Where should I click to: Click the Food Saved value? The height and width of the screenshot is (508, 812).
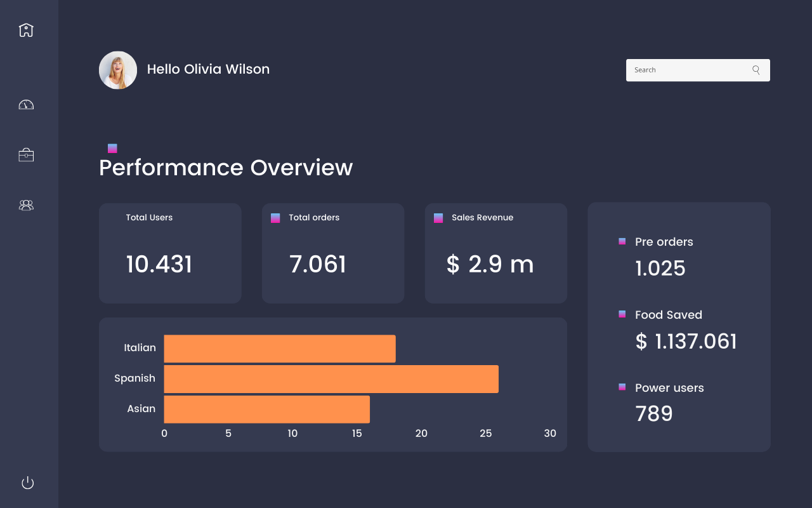686,342
